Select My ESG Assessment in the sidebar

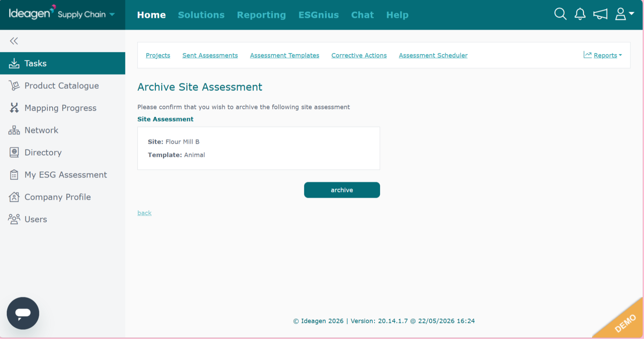click(62, 175)
